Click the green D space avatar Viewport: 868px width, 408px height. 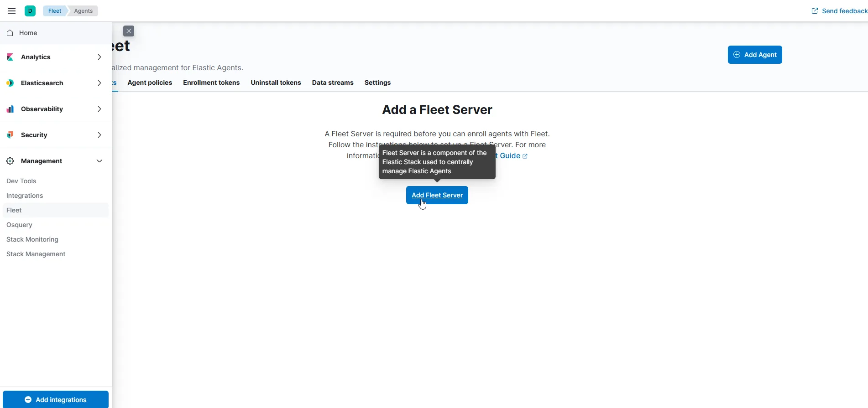click(30, 11)
